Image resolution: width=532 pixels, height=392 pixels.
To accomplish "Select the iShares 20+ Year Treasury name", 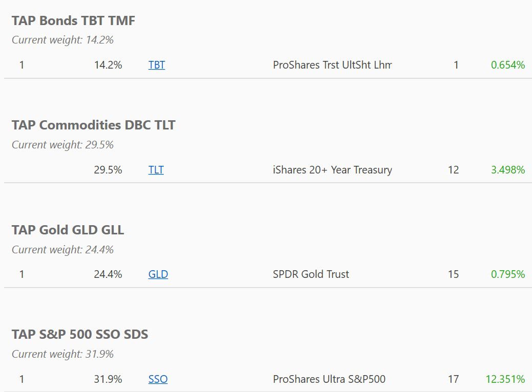I will [x=332, y=170].
